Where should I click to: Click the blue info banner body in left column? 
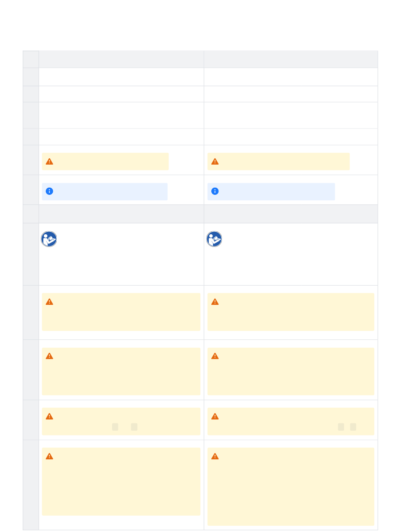point(105,191)
